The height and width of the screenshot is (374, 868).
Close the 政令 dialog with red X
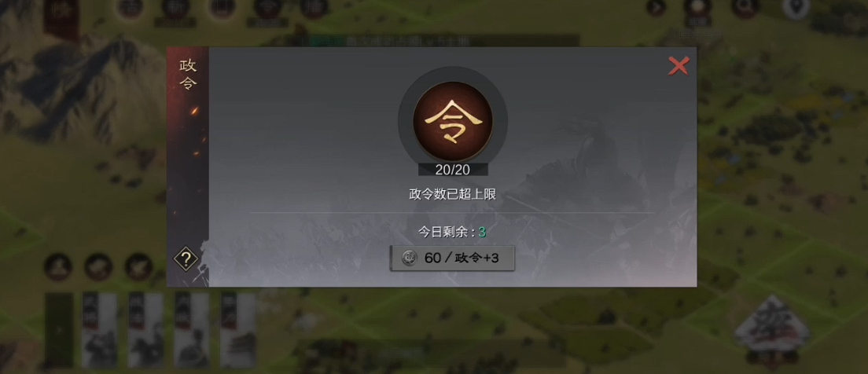coord(678,66)
